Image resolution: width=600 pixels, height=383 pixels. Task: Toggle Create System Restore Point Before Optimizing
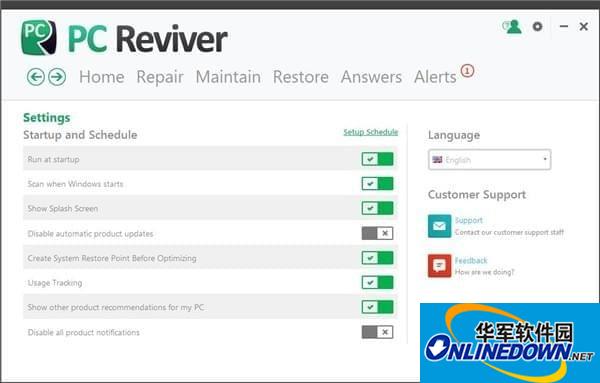point(377,258)
